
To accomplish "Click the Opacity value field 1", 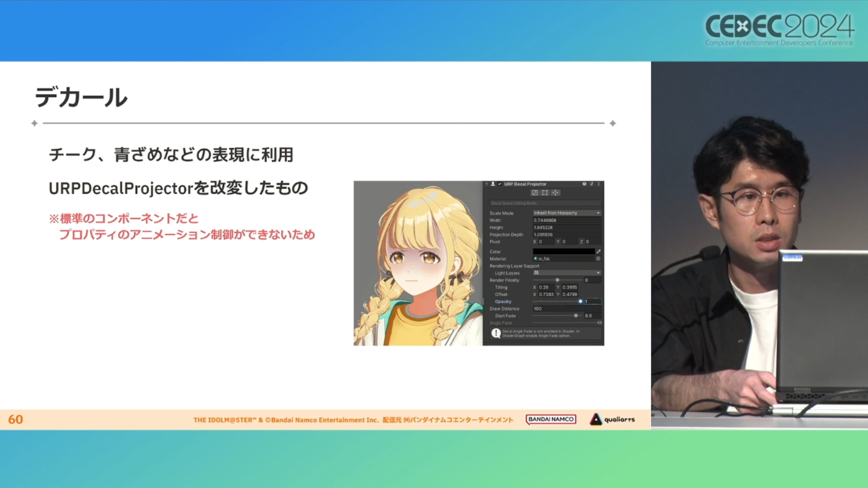I will (593, 301).
